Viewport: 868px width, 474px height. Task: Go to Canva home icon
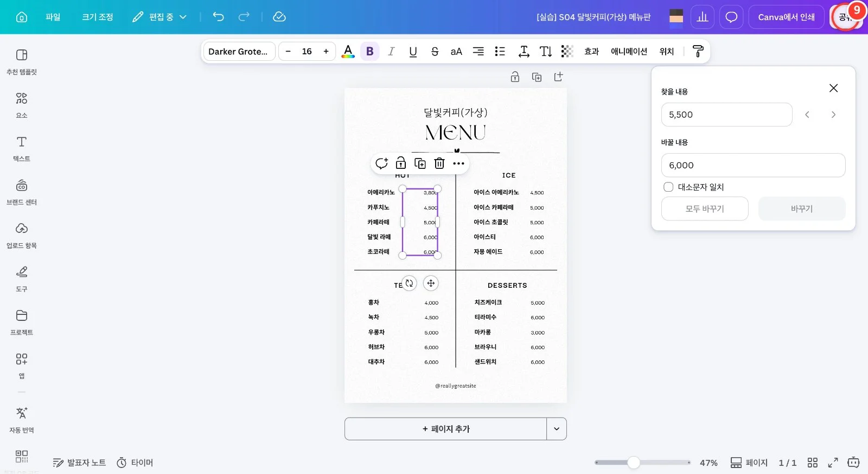pyautogui.click(x=22, y=17)
